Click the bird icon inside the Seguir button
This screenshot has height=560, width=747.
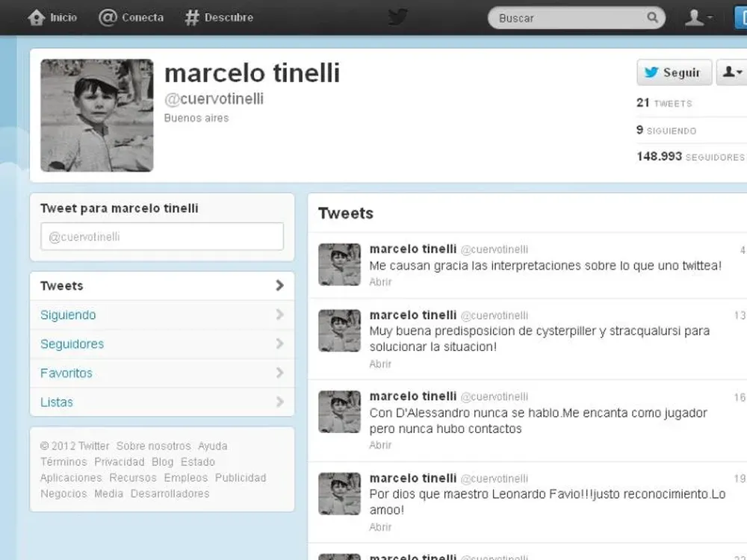point(651,72)
